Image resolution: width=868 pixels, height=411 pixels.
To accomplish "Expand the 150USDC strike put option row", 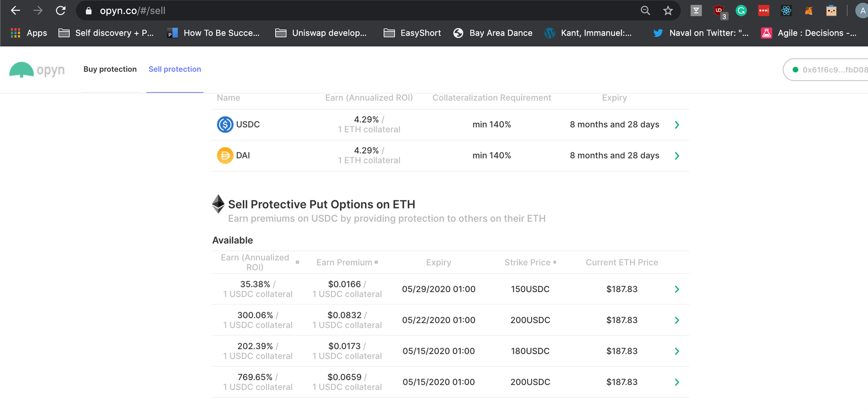I will pos(677,289).
